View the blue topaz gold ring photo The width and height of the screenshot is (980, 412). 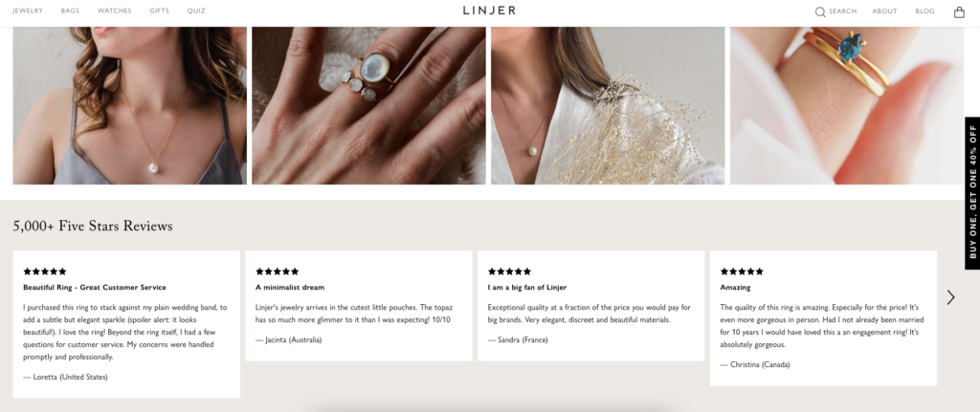(847, 105)
